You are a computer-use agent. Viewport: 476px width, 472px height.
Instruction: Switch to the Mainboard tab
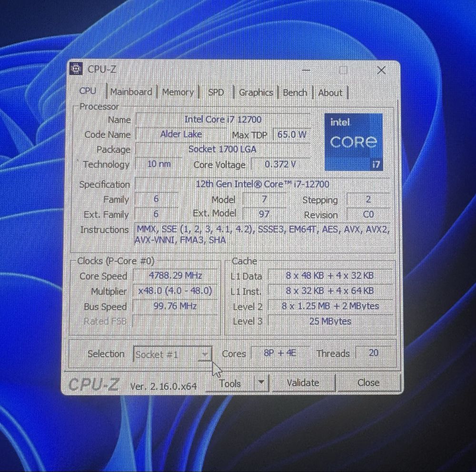(x=131, y=92)
